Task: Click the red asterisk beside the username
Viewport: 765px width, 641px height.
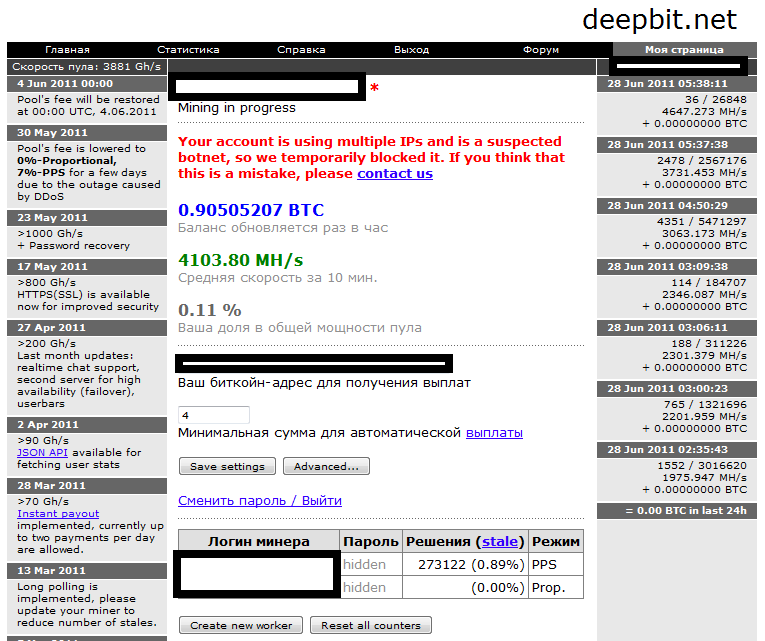Action: coord(374,88)
